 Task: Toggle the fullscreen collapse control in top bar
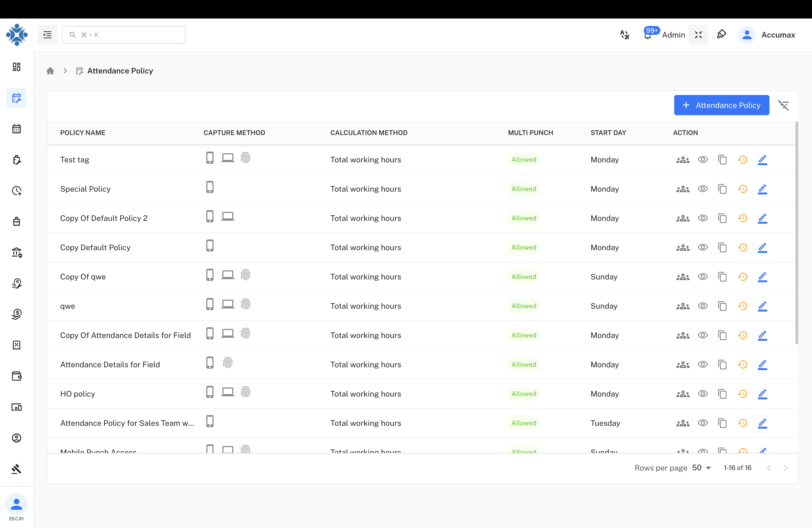coord(698,35)
